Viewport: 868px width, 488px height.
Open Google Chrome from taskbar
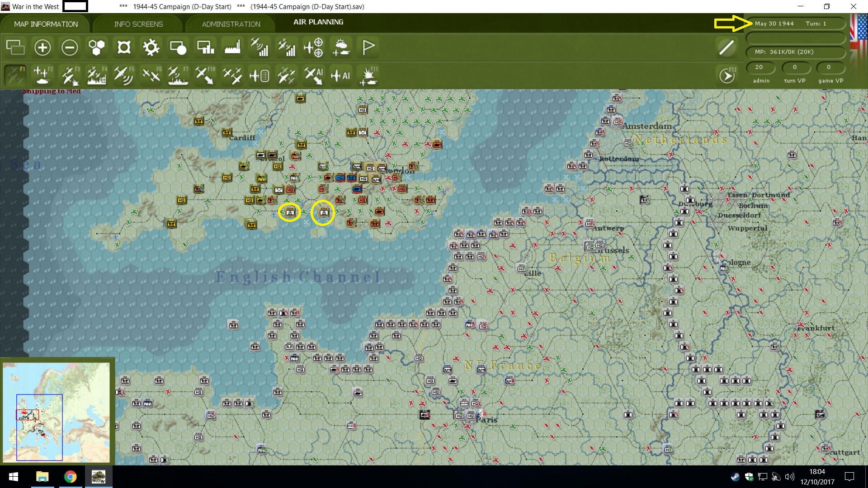click(70, 477)
